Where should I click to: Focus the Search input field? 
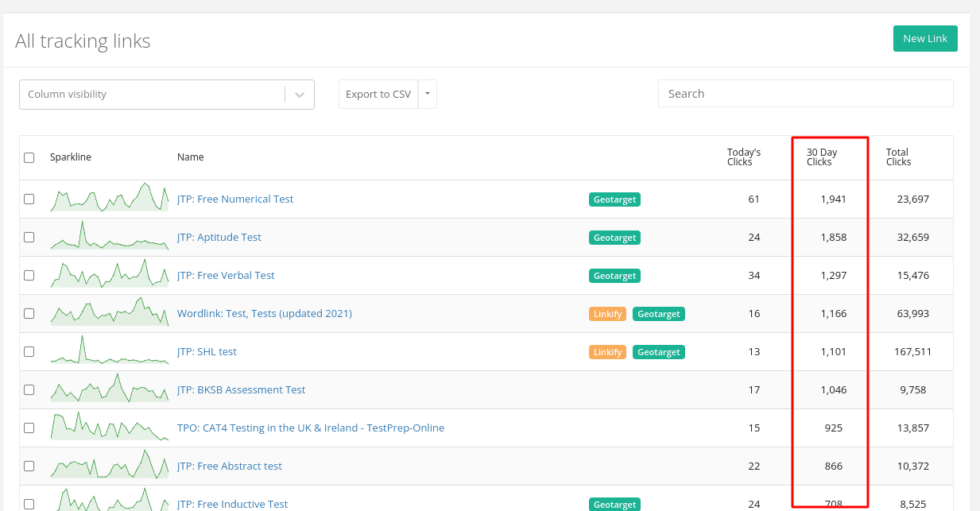click(805, 94)
